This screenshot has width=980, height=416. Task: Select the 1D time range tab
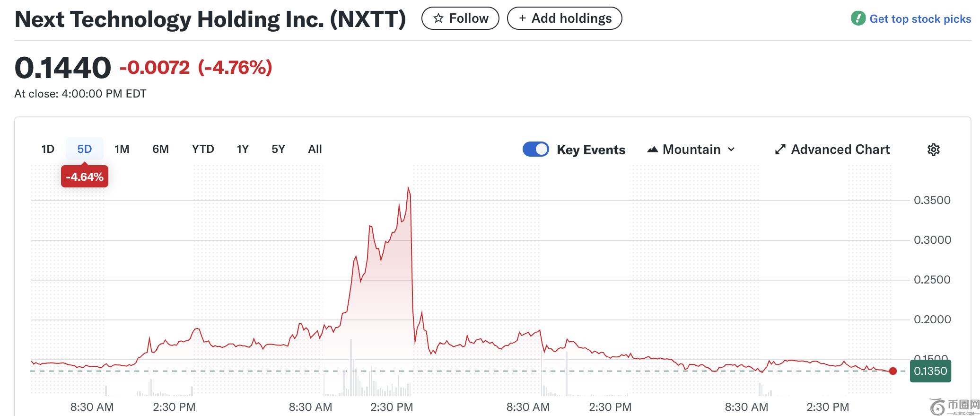48,149
